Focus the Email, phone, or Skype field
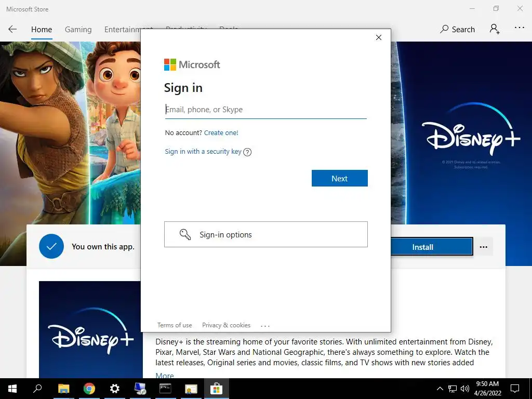The width and height of the screenshot is (532, 399). pyautogui.click(x=266, y=110)
